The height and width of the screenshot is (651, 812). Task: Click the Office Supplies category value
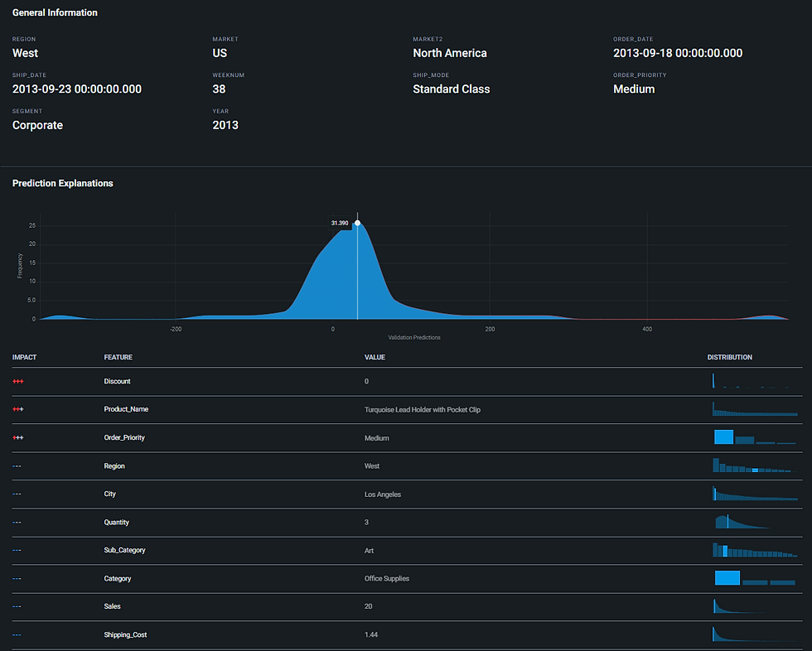coord(387,579)
